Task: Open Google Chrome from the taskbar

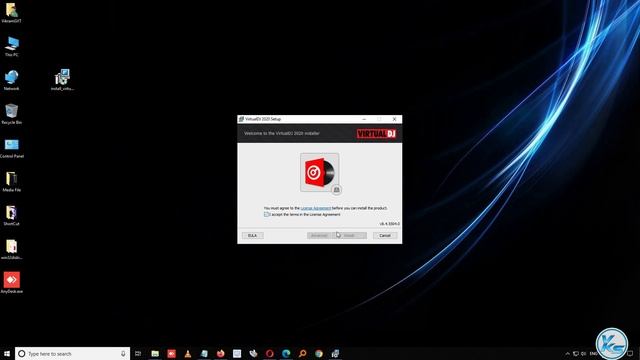Action: point(318,353)
